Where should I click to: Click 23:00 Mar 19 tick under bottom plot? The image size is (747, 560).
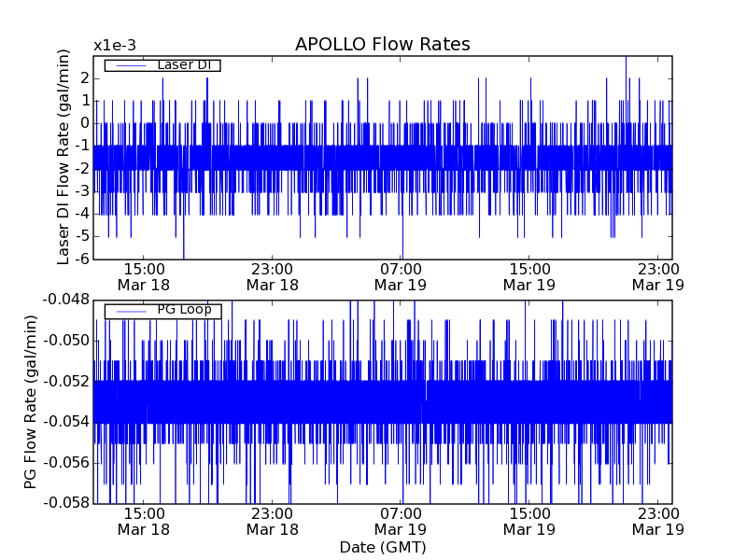[658, 521]
